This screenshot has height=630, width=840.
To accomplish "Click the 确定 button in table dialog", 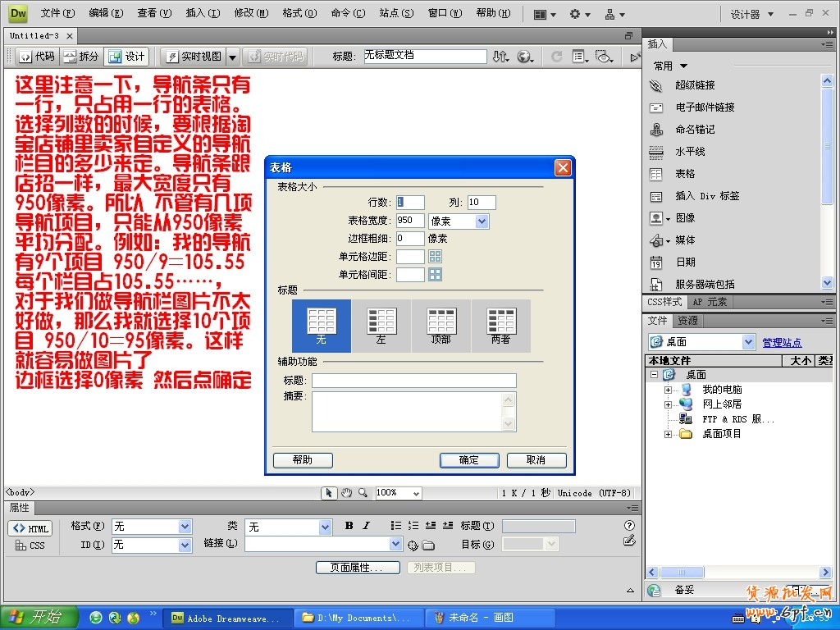I will (469, 460).
